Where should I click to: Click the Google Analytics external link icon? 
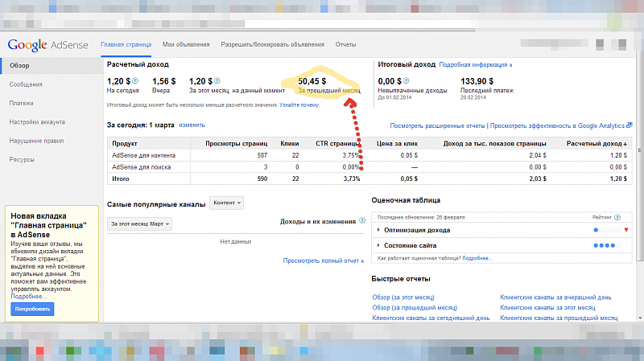(630, 125)
